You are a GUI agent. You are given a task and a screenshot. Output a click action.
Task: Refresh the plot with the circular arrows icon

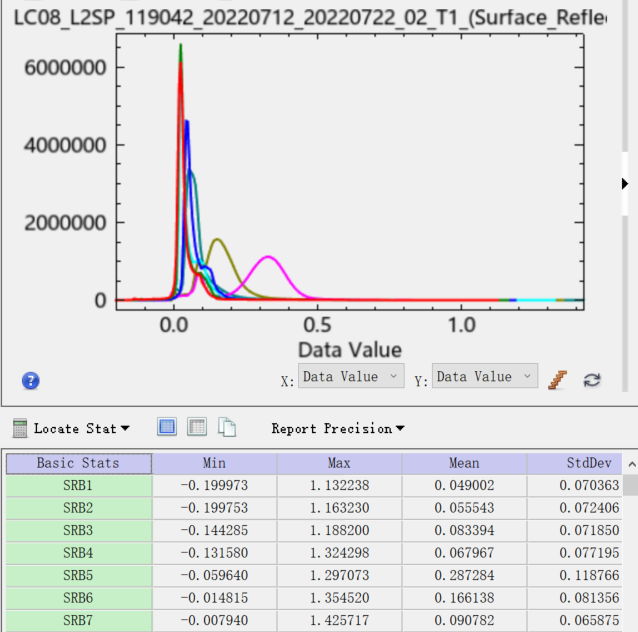coord(592,380)
